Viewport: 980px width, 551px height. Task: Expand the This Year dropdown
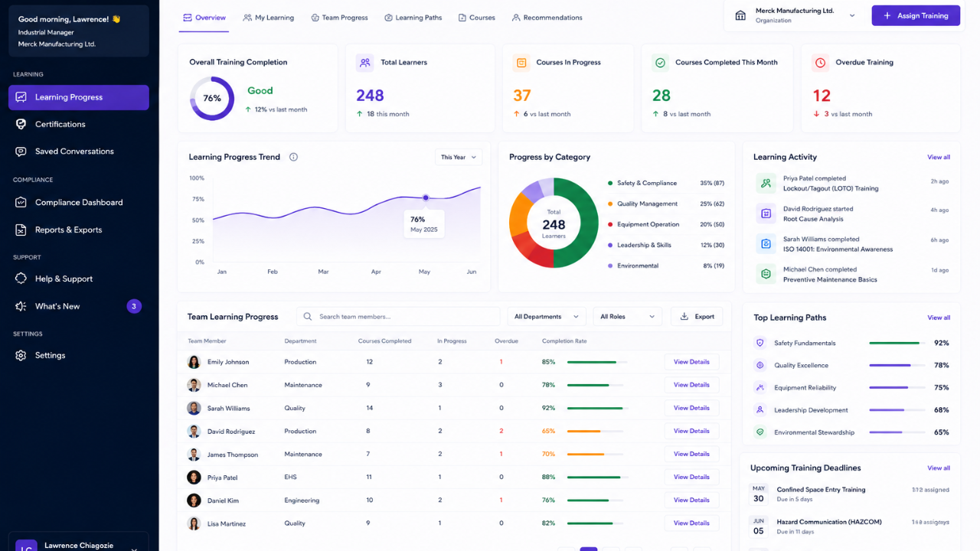pyautogui.click(x=459, y=157)
